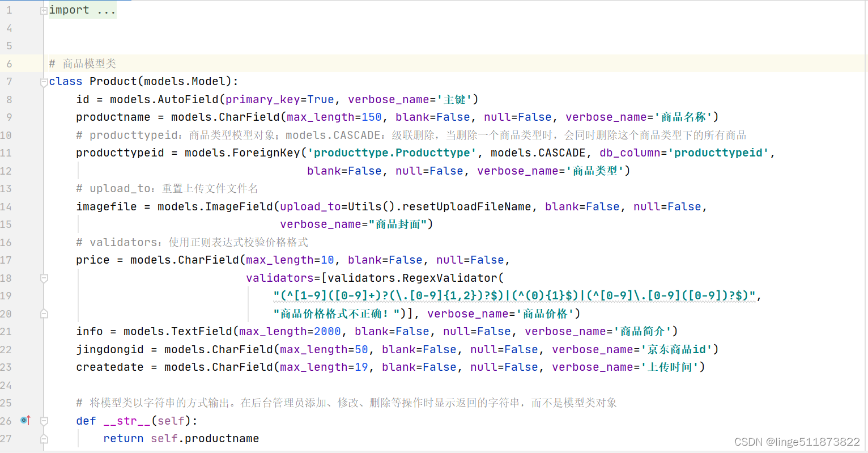Viewport: 868px width, 453px height.
Task: Click method name '__str__'
Action: (127, 421)
